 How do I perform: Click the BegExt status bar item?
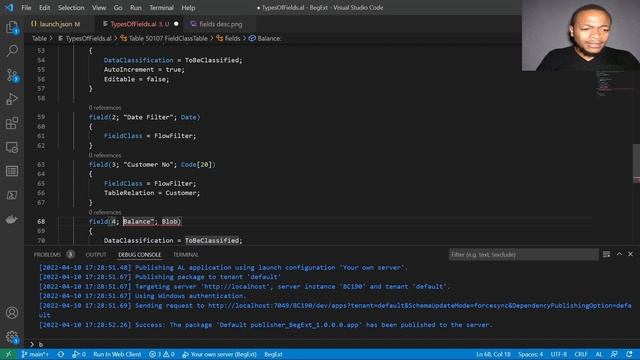pos(273,354)
